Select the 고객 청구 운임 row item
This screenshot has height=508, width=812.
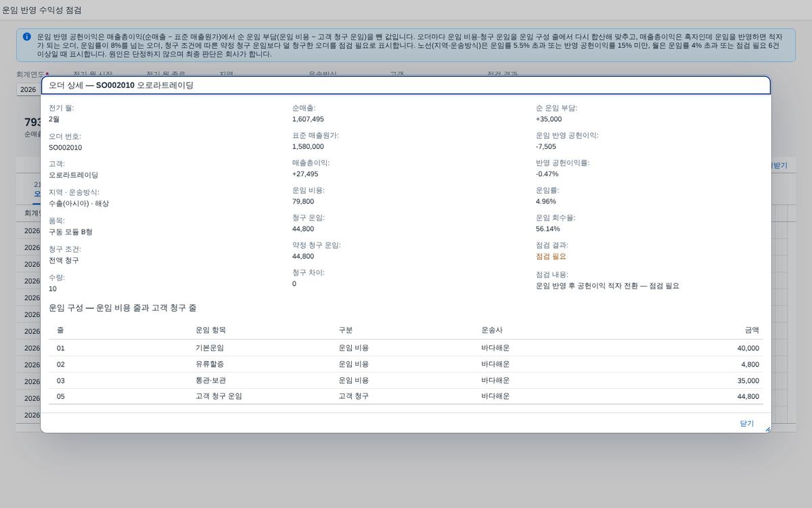click(219, 396)
